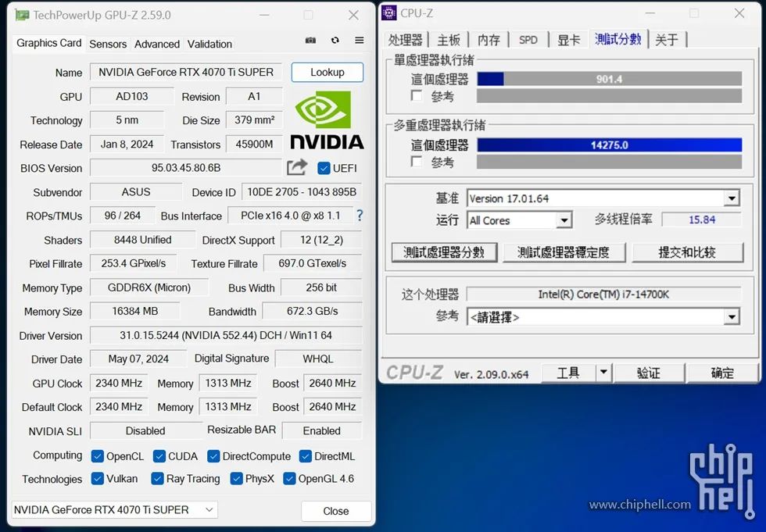Open the SPD tab in CPU-Z
This screenshot has width=766, height=532.
pos(528,40)
